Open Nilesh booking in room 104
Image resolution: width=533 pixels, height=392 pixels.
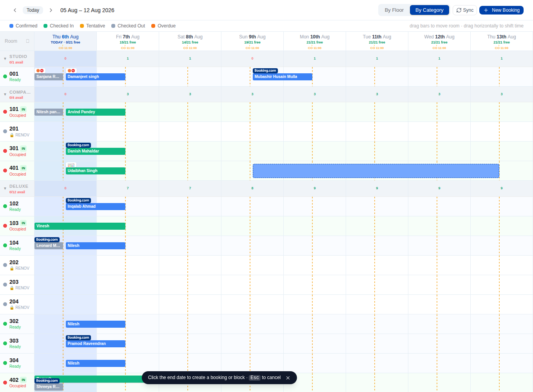(96, 246)
